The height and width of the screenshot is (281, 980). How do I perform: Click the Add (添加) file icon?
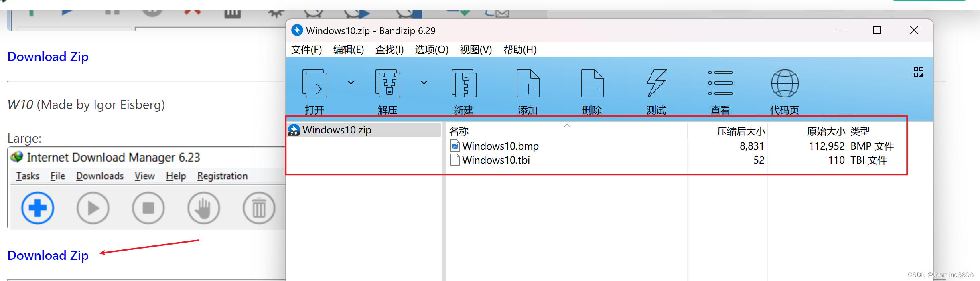pyautogui.click(x=528, y=83)
